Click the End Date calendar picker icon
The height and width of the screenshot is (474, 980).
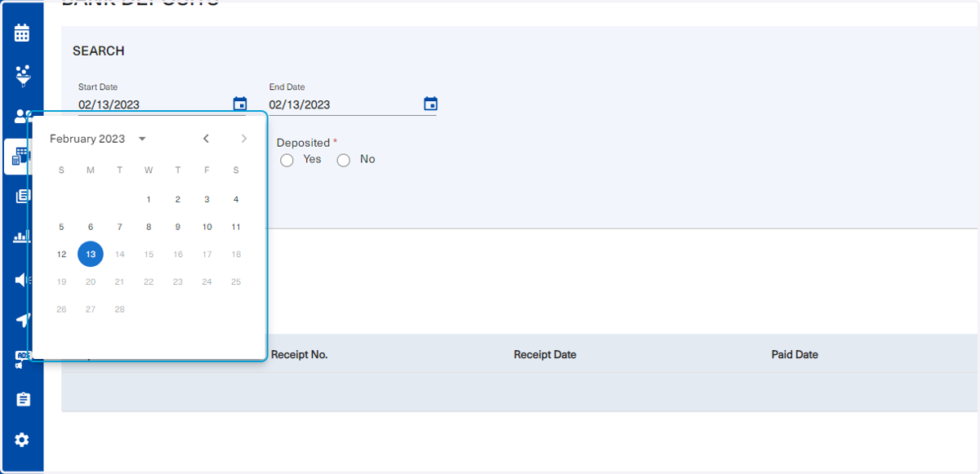pyautogui.click(x=430, y=104)
